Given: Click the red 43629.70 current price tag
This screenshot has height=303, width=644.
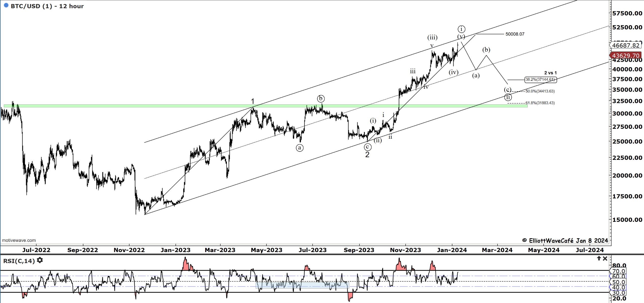Looking at the screenshot, I should coord(626,55).
